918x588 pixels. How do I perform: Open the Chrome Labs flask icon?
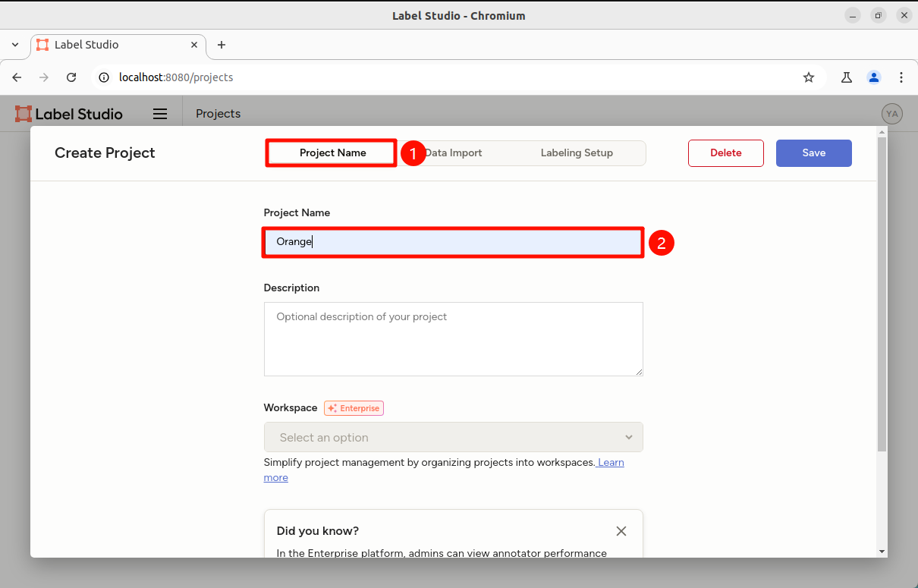pyautogui.click(x=847, y=77)
